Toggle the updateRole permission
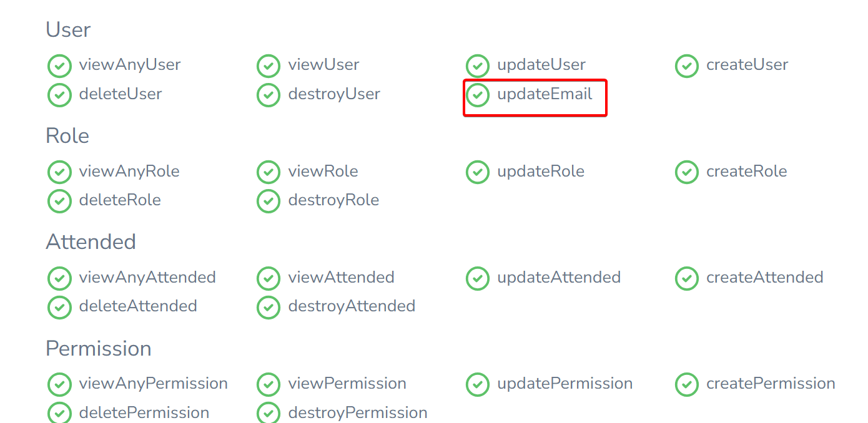Image resolution: width=868 pixels, height=423 pixels. click(x=478, y=172)
